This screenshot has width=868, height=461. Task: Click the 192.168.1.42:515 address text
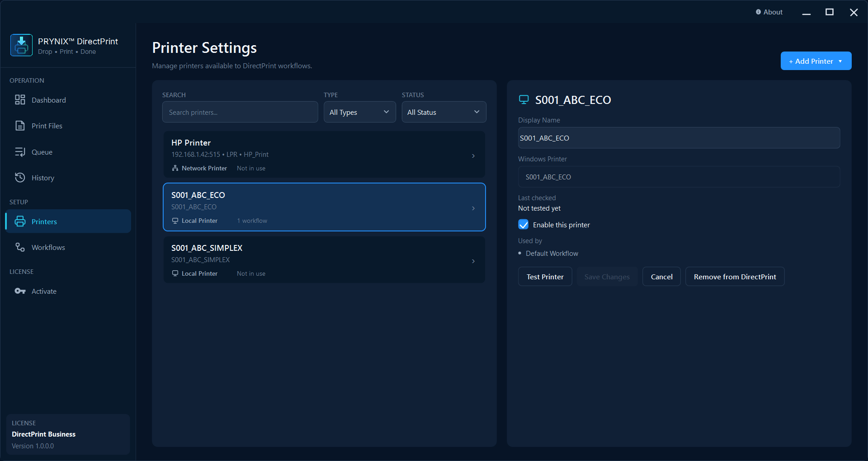(x=196, y=155)
